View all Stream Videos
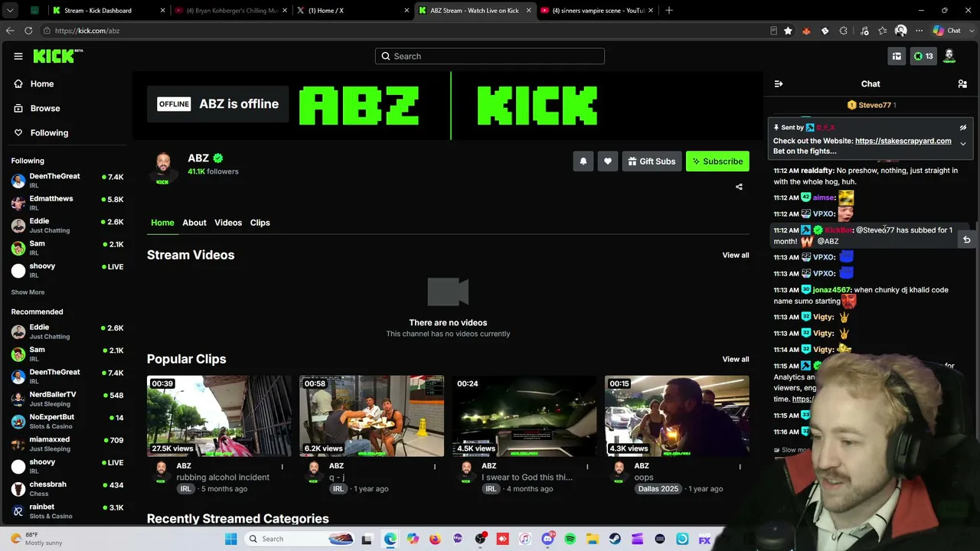This screenshot has width=980, height=551. tap(736, 255)
